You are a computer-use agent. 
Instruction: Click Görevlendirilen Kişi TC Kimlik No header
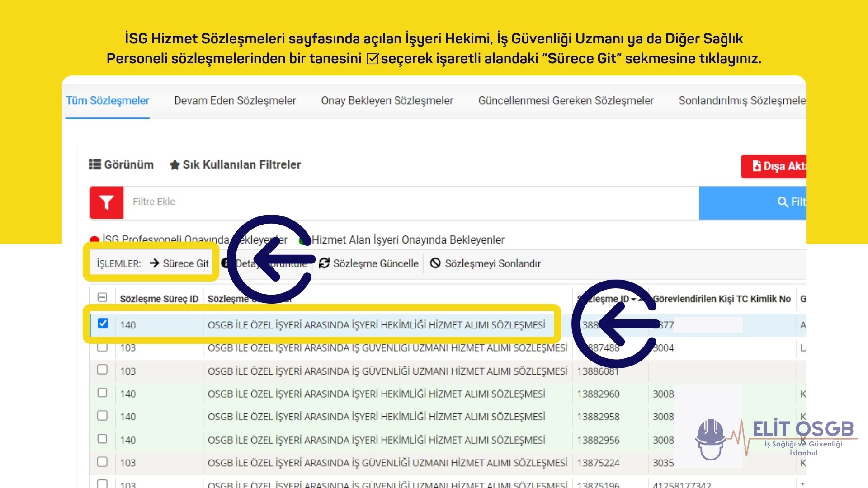(x=722, y=299)
